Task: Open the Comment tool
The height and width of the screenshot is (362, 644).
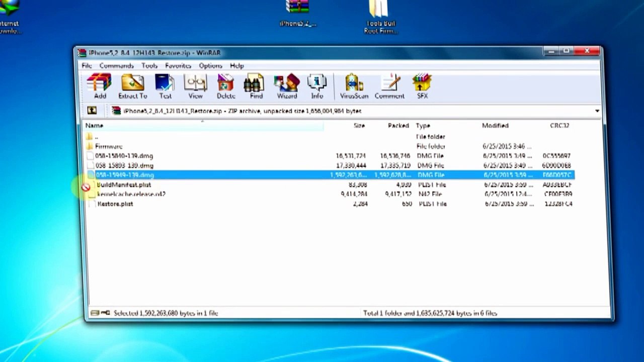Action: pos(389,86)
